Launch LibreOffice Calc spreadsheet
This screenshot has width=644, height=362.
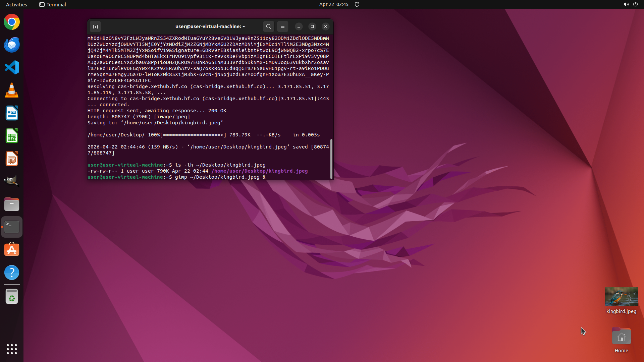(x=12, y=136)
